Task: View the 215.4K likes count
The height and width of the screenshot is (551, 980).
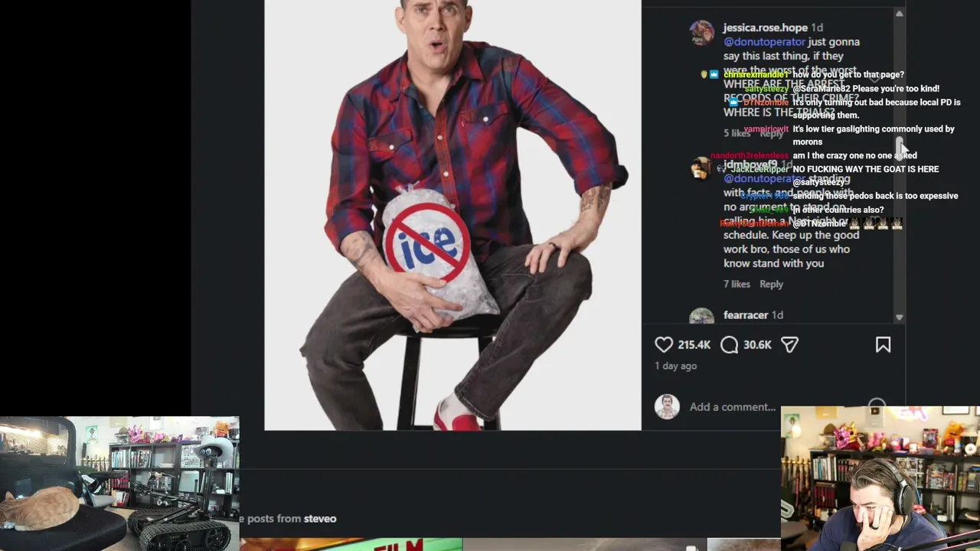Action: (694, 345)
